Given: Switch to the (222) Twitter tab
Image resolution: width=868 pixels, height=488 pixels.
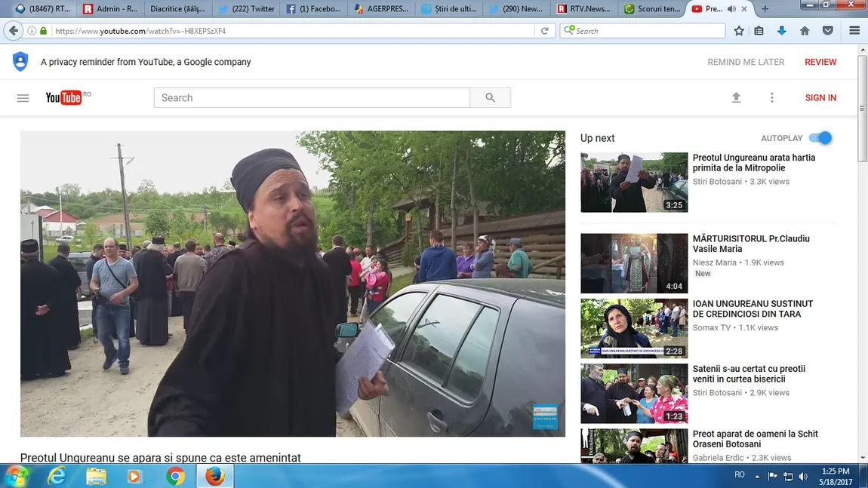Looking at the screenshot, I should (246, 9).
